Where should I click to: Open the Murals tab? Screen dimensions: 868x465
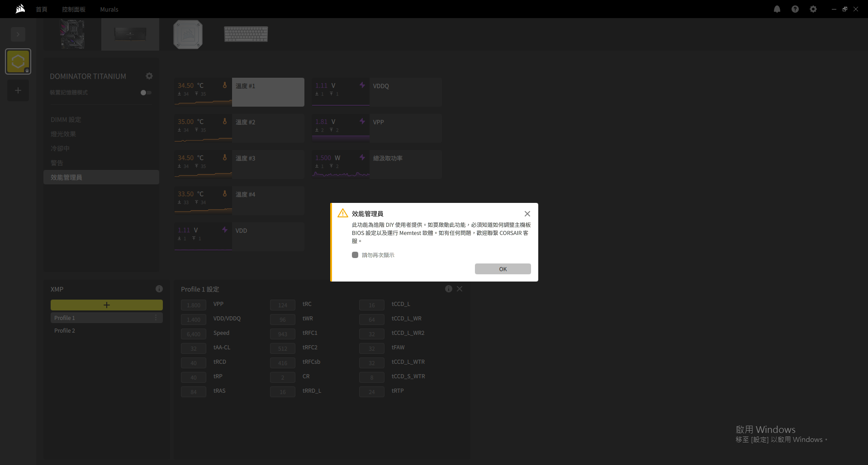coord(109,9)
